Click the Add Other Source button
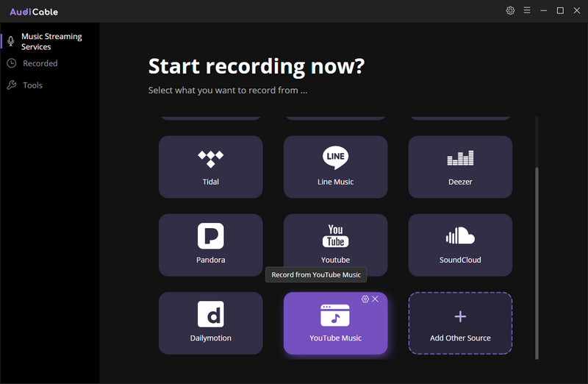 point(460,323)
